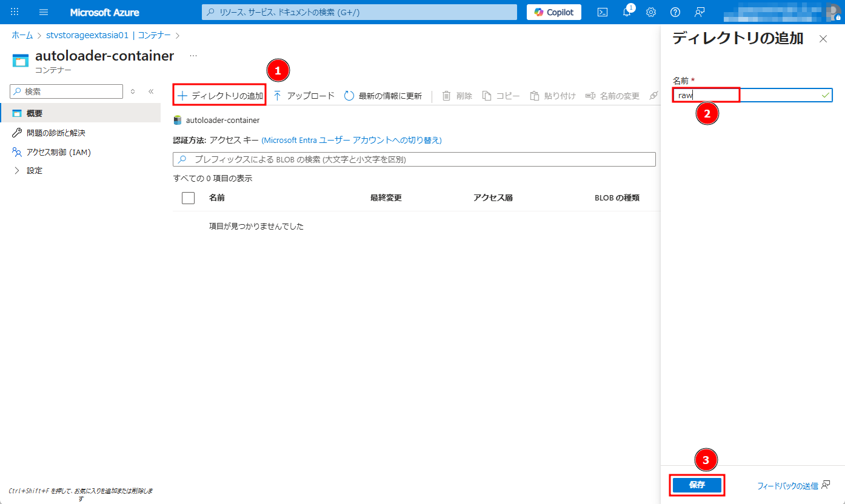This screenshot has height=504, width=845.
Task: Open the notifications bell
Action: pyautogui.click(x=627, y=12)
